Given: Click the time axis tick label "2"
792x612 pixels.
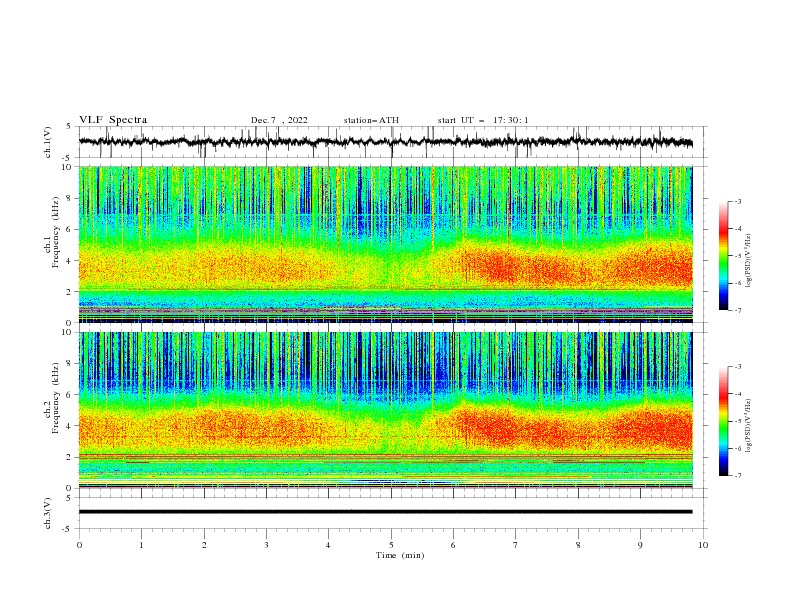Looking at the screenshot, I should pos(204,545).
